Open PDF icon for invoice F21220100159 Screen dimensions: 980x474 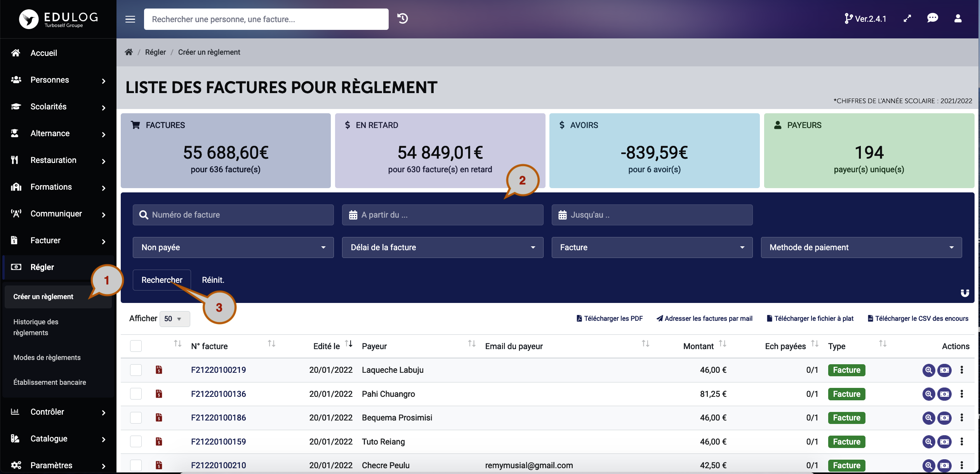pos(159,441)
